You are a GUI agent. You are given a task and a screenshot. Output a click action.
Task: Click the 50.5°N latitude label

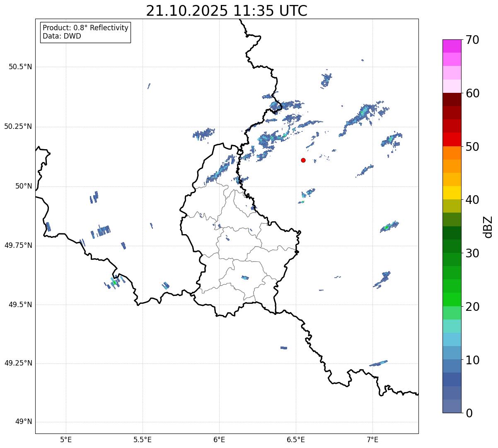click(20, 67)
